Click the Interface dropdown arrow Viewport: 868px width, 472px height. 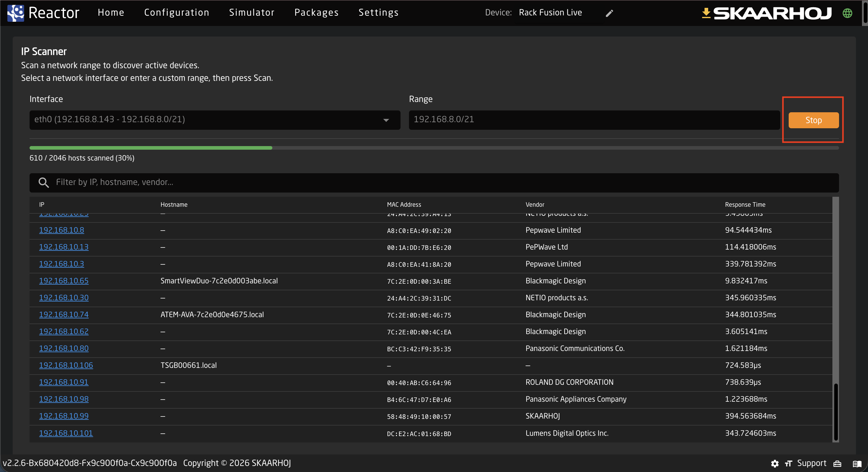click(386, 120)
